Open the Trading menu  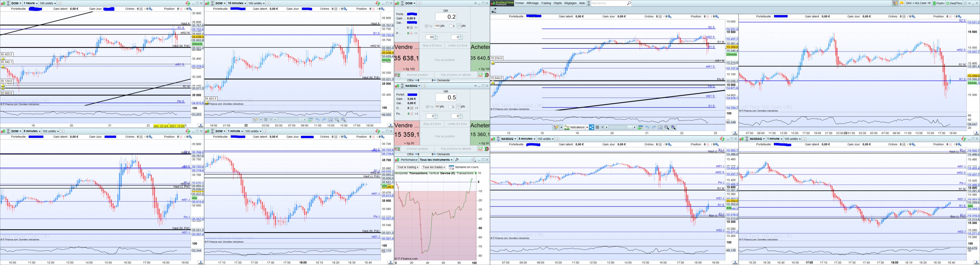click(x=546, y=3)
